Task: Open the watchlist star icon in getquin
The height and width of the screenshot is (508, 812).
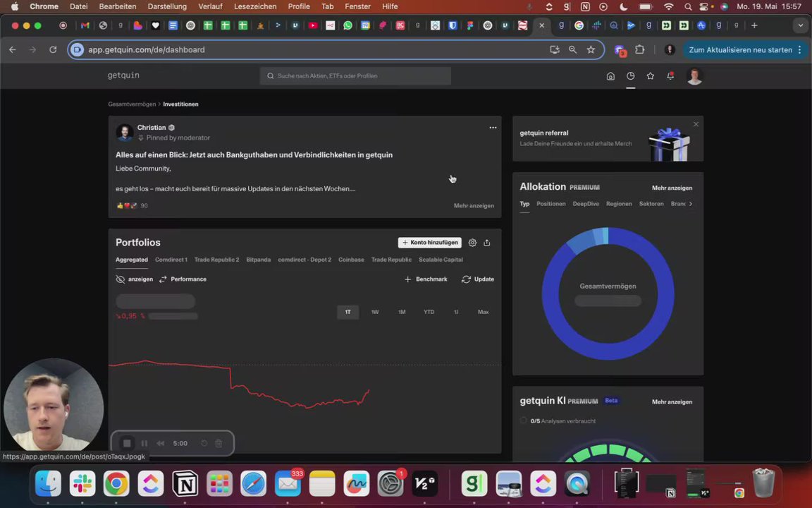Action: [x=651, y=76]
